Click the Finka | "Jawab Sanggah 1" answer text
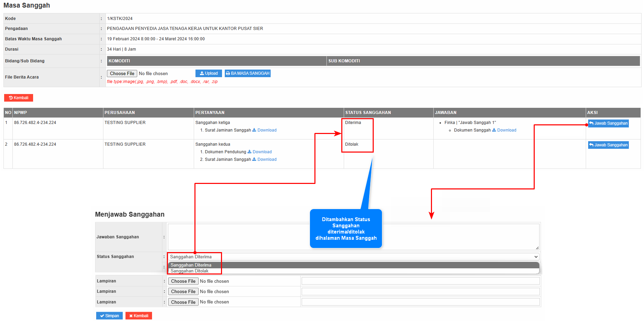Image resolution: width=644 pixels, height=321 pixels. click(x=470, y=123)
